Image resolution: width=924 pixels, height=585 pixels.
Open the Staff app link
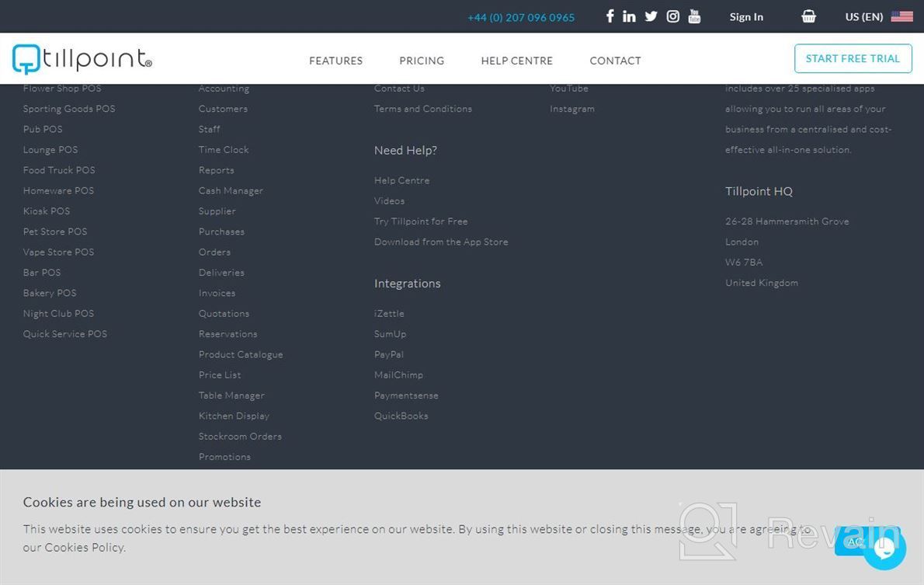pyautogui.click(x=209, y=129)
